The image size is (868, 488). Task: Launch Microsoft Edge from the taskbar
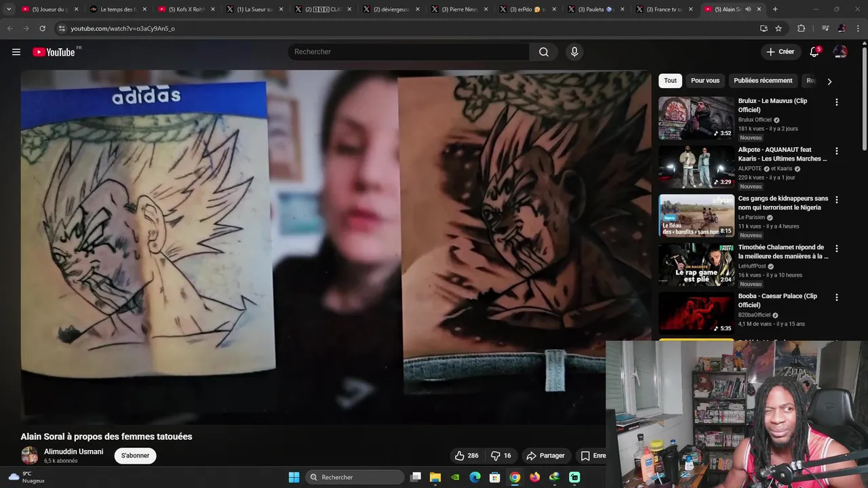pyautogui.click(x=475, y=477)
